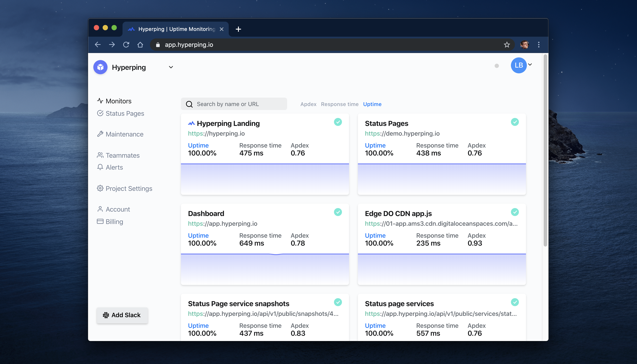Click the Billing credit card icon
637x364 pixels.
tap(100, 221)
